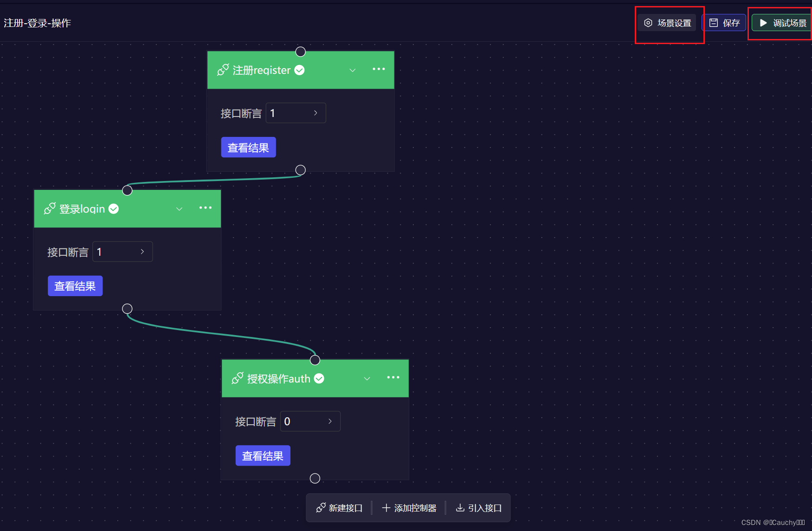The width and height of the screenshot is (812, 531).
Task: Open more options on 登录login node
Action: [x=206, y=208]
